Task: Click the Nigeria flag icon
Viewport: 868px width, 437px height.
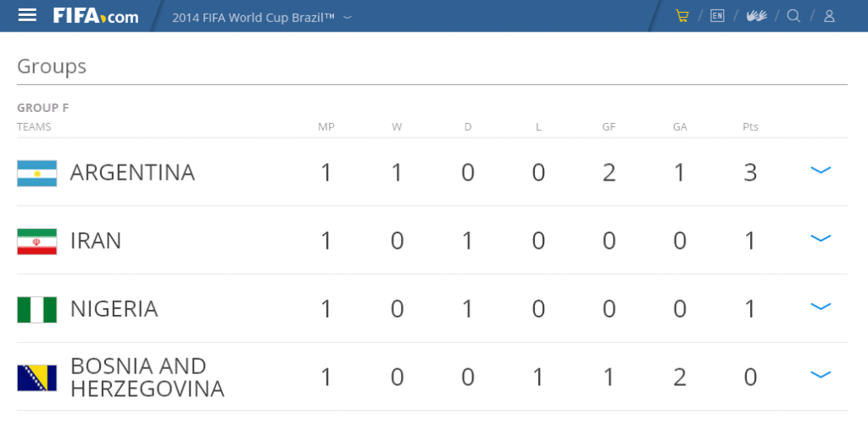Action: point(37,310)
